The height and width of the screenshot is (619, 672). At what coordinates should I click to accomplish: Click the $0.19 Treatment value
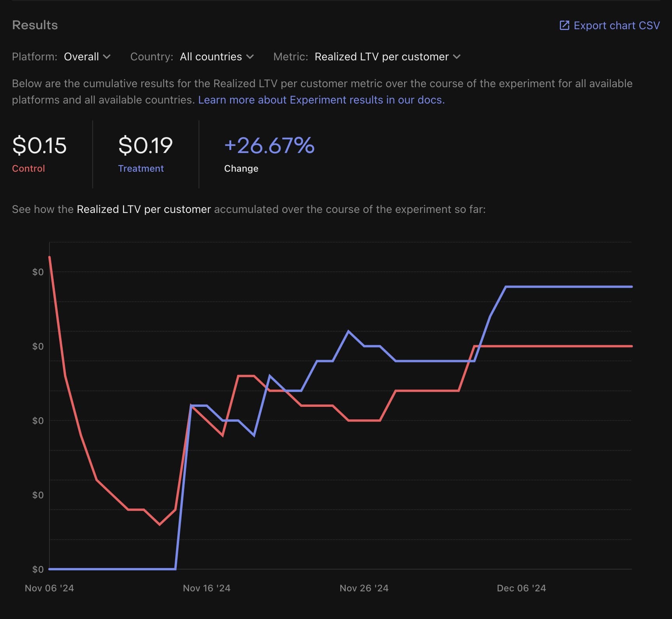click(x=145, y=146)
